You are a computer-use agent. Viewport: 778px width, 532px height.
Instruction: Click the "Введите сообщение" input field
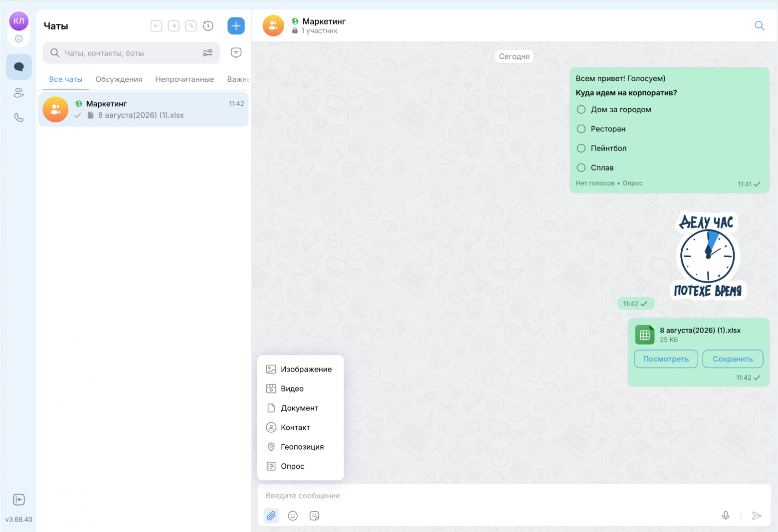coord(514,496)
